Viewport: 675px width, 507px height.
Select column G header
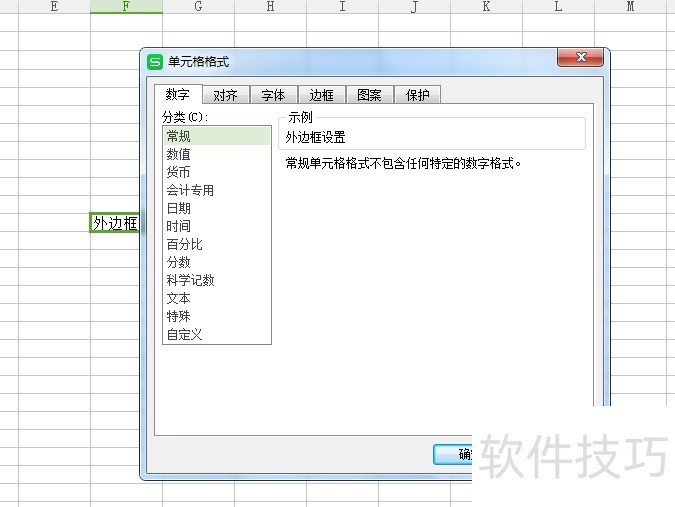tap(198, 6)
